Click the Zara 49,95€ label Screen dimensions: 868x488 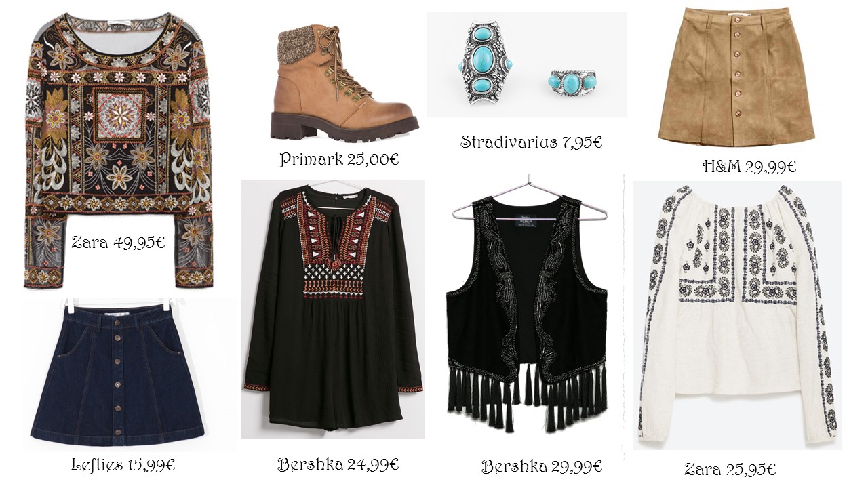point(118,242)
